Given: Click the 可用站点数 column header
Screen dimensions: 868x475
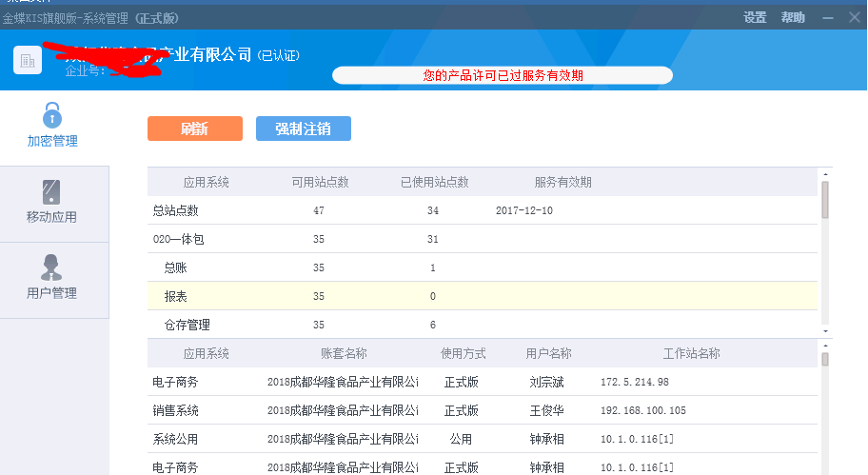Looking at the screenshot, I should [x=320, y=182].
